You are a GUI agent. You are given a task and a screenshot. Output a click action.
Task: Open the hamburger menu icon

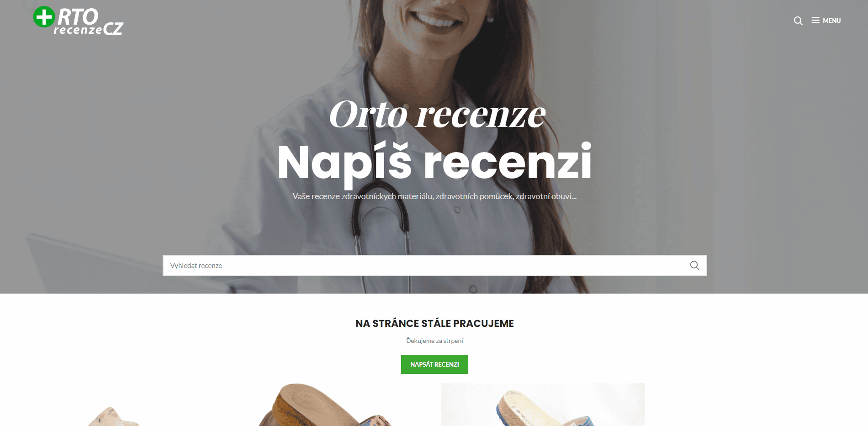(x=815, y=21)
